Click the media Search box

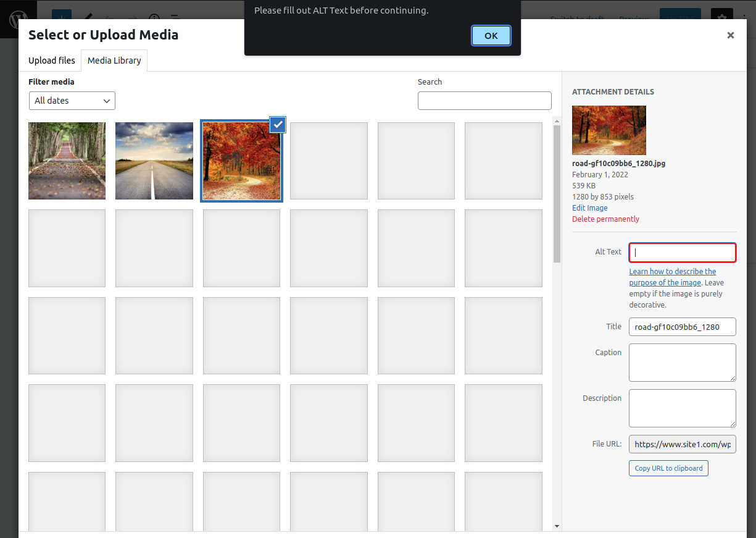pos(484,101)
